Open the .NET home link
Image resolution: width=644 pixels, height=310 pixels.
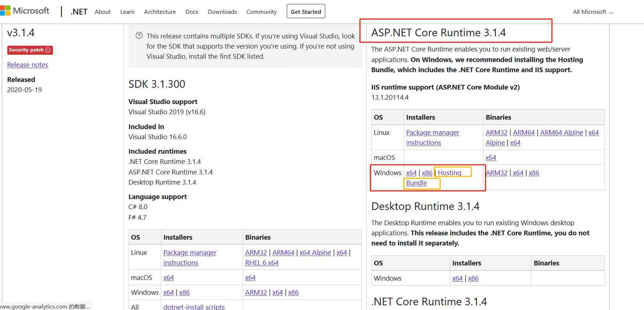click(x=79, y=12)
